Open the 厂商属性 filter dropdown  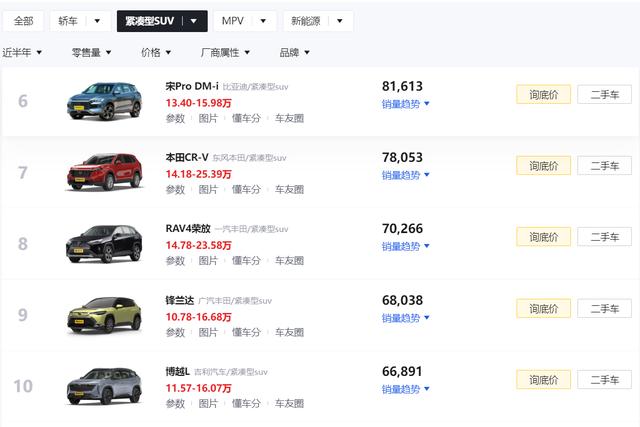[225, 52]
